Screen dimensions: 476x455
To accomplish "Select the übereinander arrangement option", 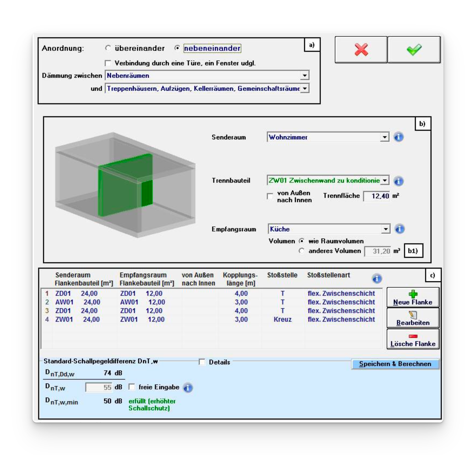I will tap(108, 48).
